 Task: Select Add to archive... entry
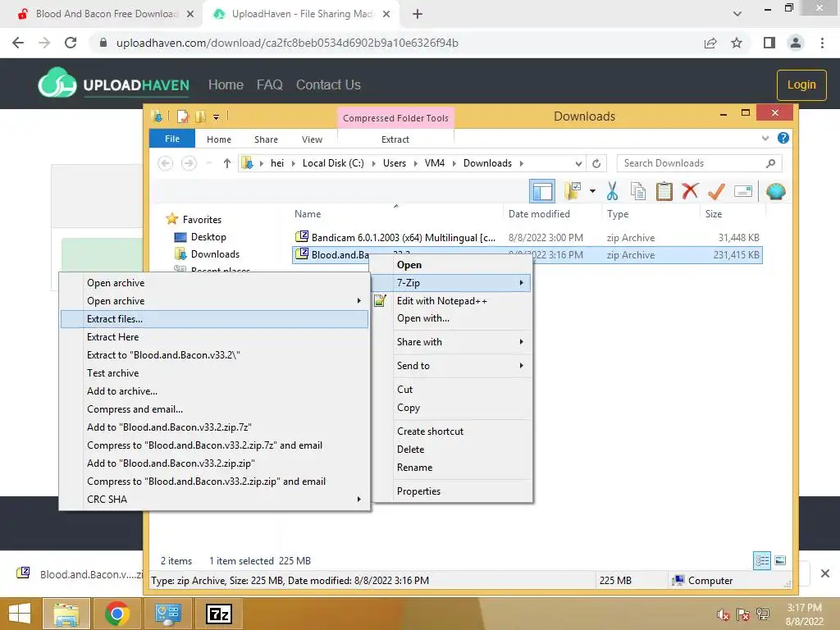(214, 391)
